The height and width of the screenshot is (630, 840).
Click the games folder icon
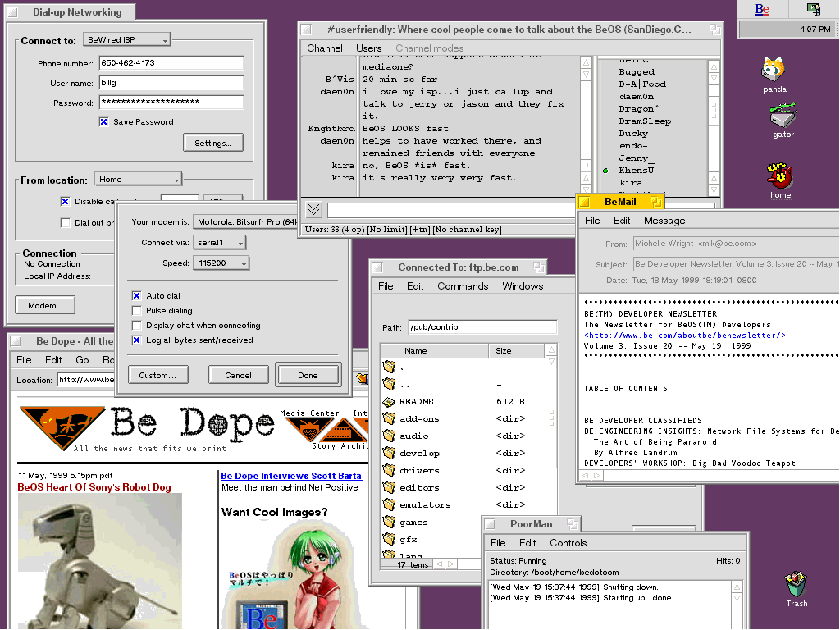pos(390,522)
